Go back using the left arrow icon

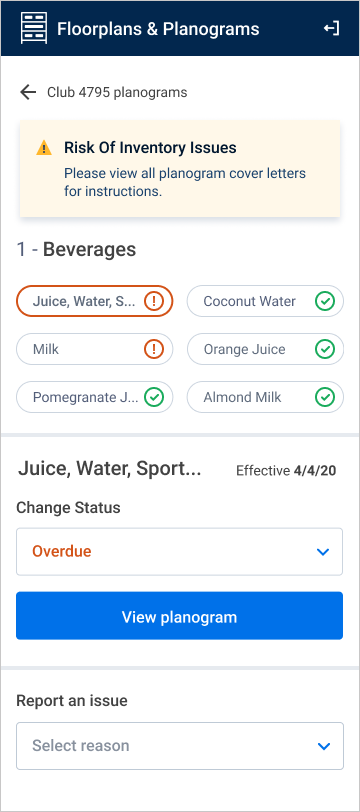tap(28, 92)
